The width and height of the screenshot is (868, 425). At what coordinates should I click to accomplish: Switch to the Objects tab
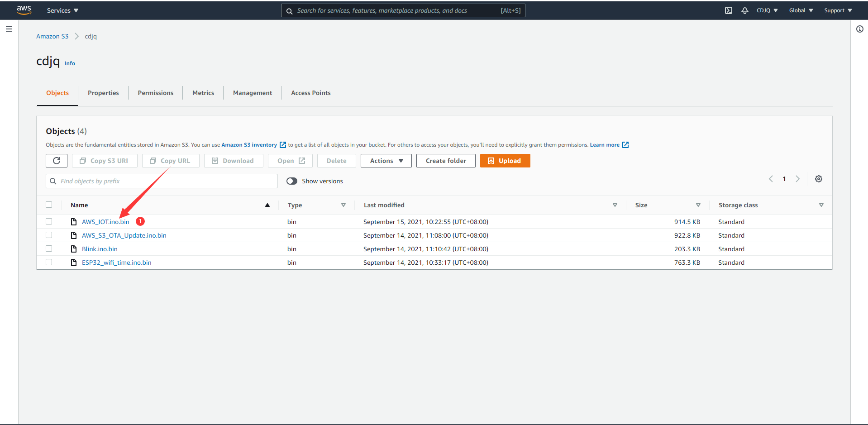click(57, 93)
